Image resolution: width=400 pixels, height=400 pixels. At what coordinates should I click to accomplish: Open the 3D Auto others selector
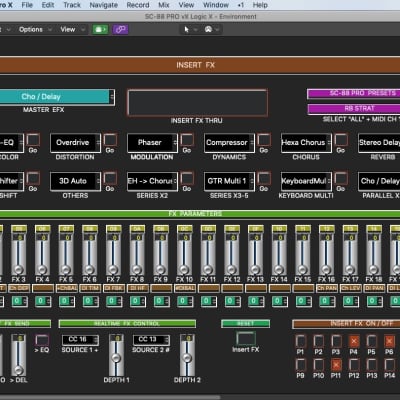point(75,181)
